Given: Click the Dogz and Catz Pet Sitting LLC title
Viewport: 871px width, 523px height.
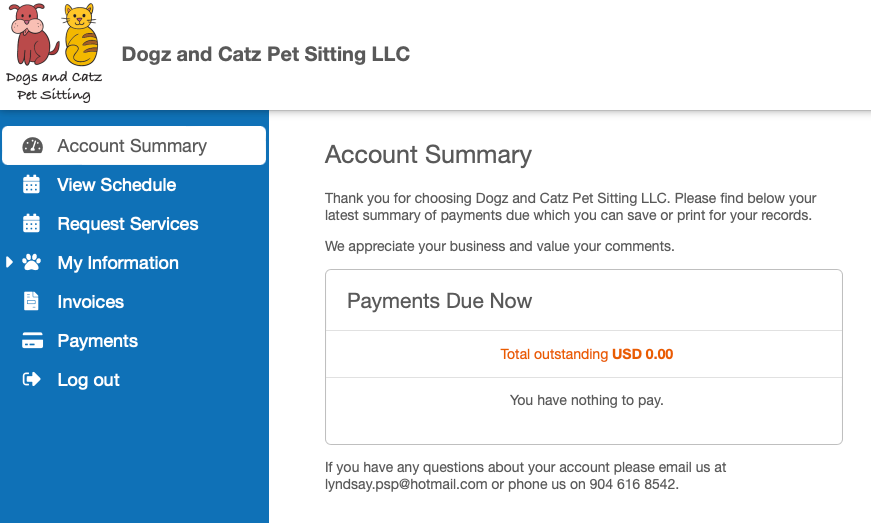Looking at the screenshot, I should 266,54.
